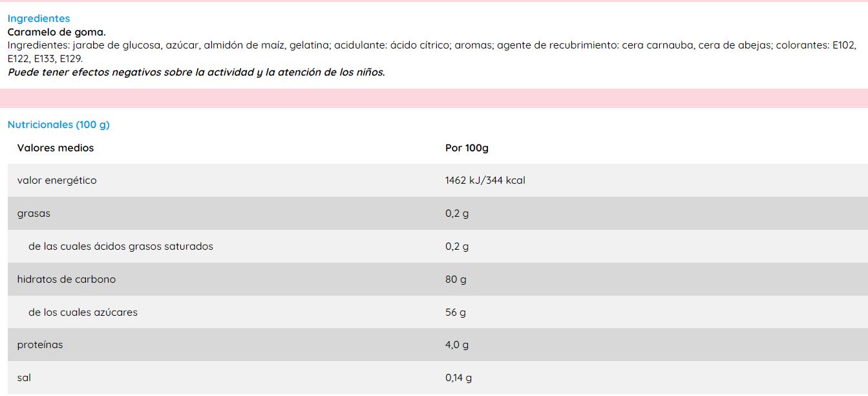Viewport: 868px width, 396px height.
Task: Select the hidratos de carbono row label
Action: [67, 280]
